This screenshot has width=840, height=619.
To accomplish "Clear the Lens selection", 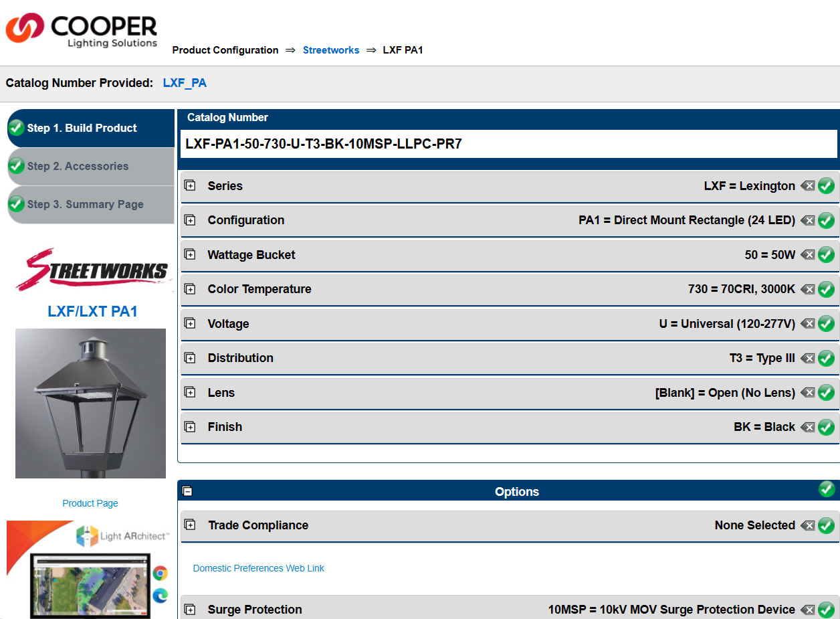I will (808, 393).
